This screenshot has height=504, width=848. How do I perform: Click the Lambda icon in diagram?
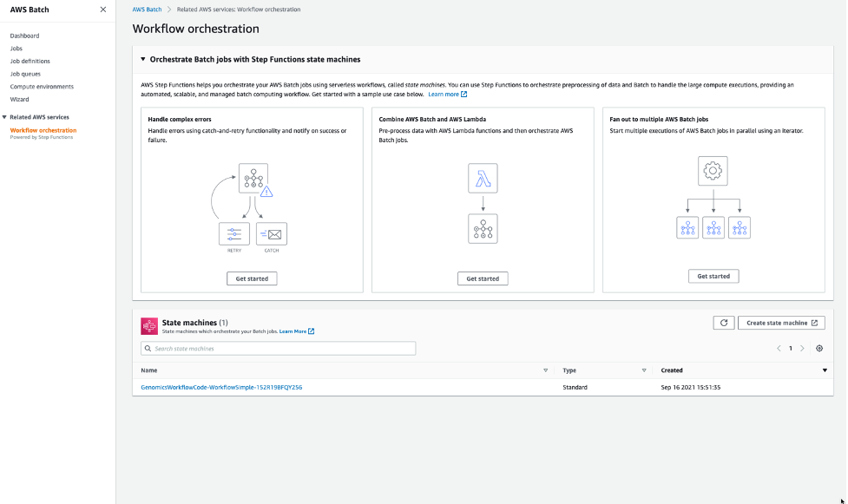(483, 178)
